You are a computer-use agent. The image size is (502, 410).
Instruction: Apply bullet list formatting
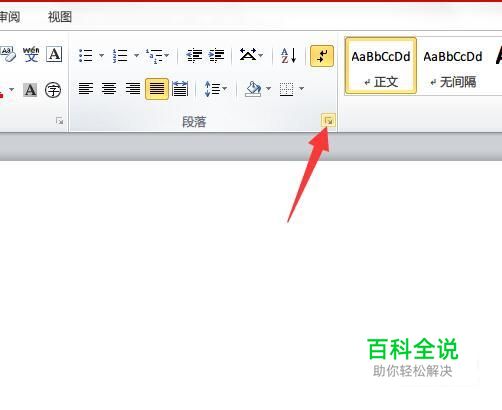click(x=86, y=55)
